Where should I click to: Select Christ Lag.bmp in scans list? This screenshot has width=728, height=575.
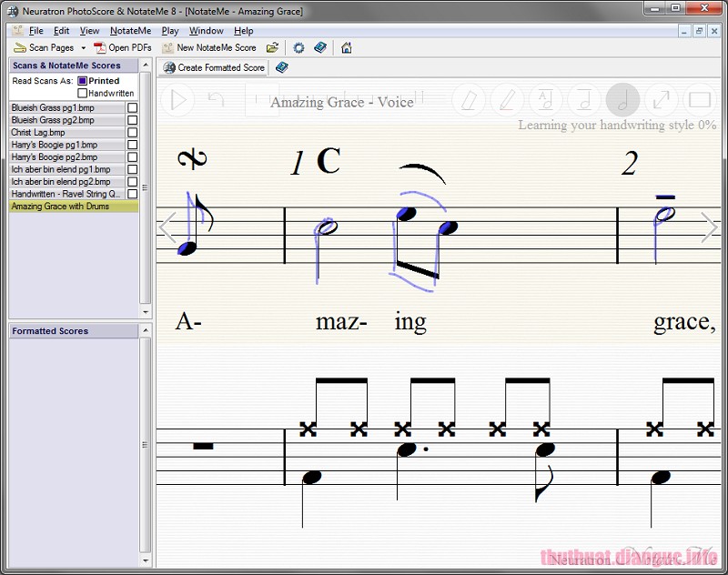(66, 132)
